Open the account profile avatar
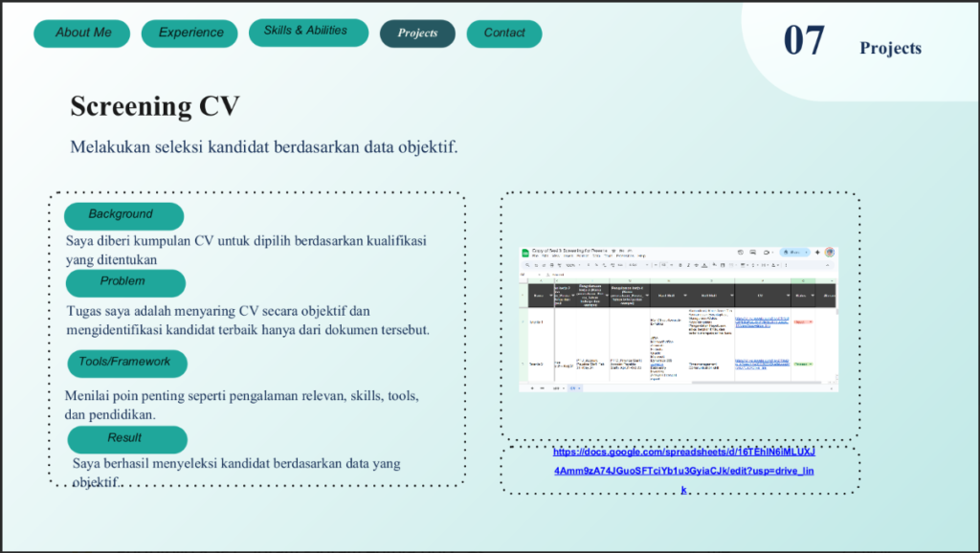 (830, 253)
